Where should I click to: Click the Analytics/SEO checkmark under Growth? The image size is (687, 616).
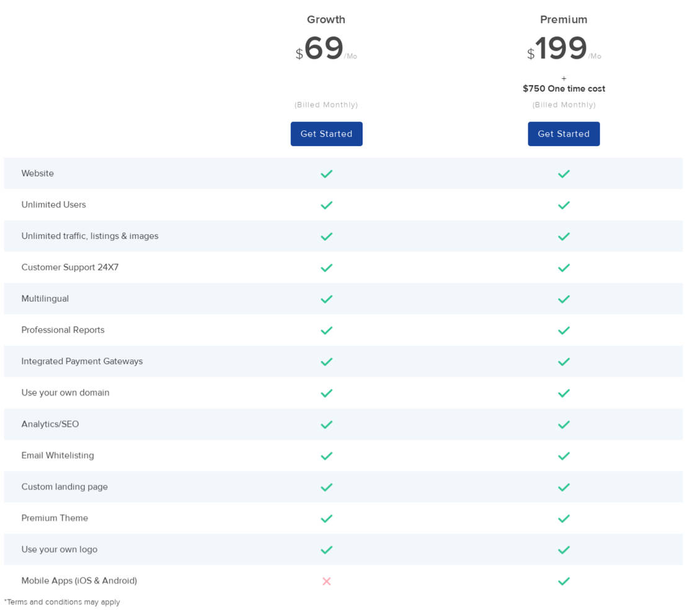[x=326, y=425]
